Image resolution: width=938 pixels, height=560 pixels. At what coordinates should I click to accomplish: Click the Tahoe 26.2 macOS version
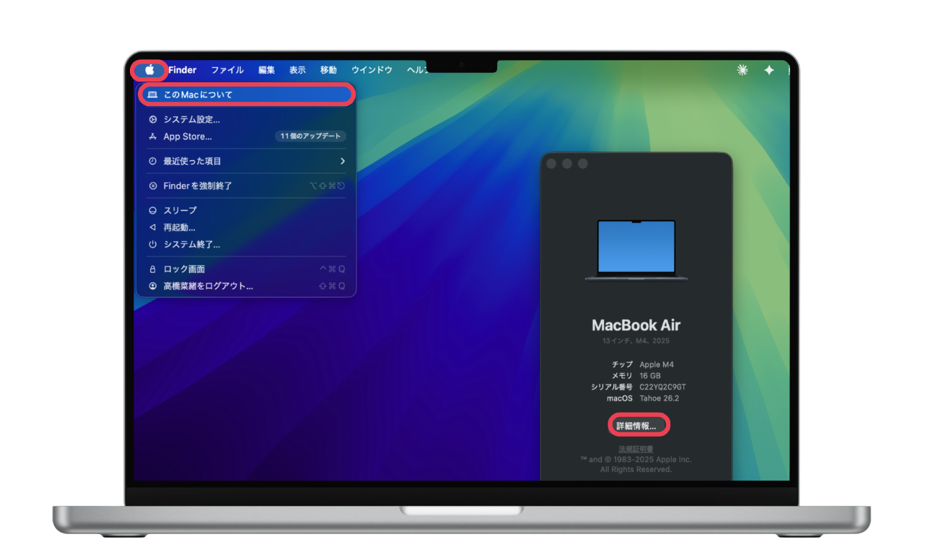point(659,398)
